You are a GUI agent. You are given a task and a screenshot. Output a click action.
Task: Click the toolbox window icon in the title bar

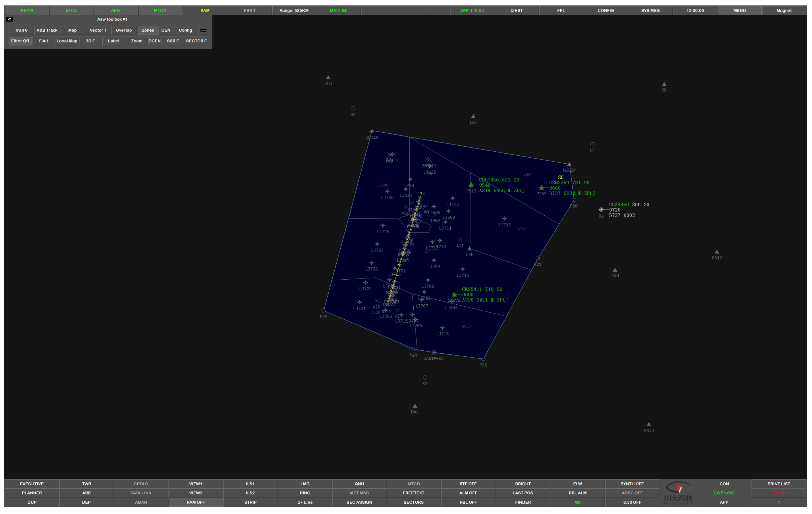[10, 19]
